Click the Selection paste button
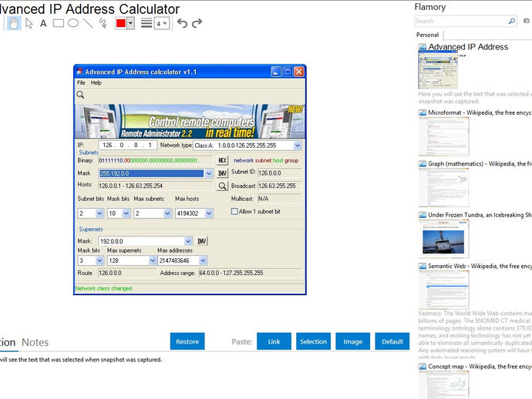The height and width of the screenshot is (399, 532). tap(313, 341)
